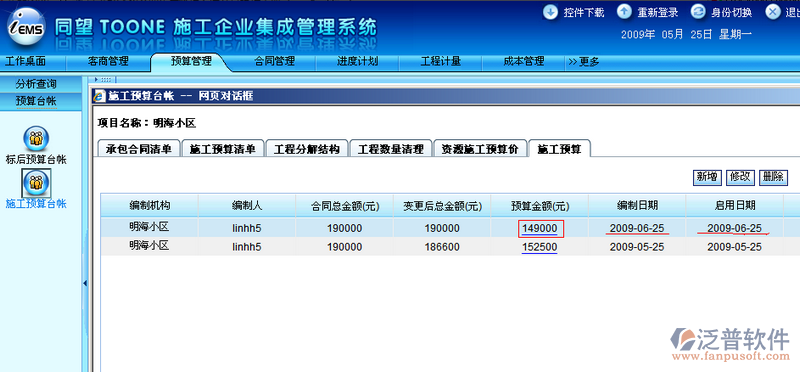Select the 工程数量清理 tab
800x372 pixels.
point(391,149)
